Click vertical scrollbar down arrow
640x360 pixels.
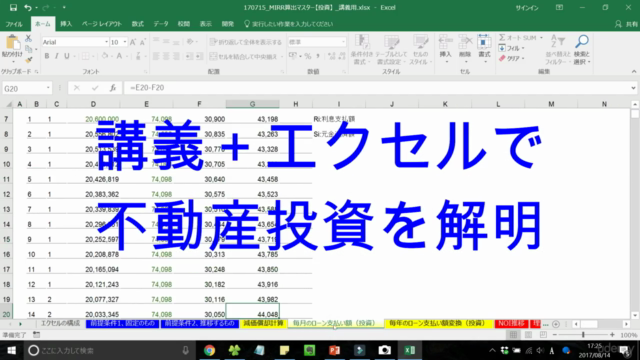click(635, 315)
